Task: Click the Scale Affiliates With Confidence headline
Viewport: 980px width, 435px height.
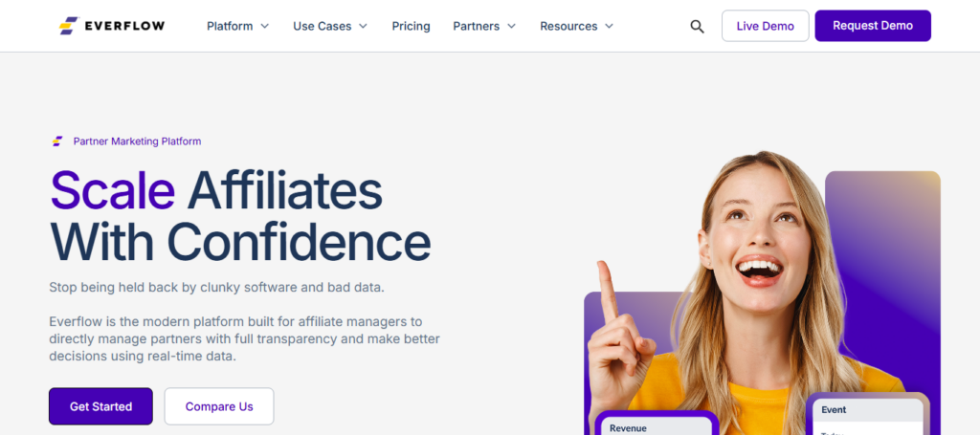Action: coord(240,216)
